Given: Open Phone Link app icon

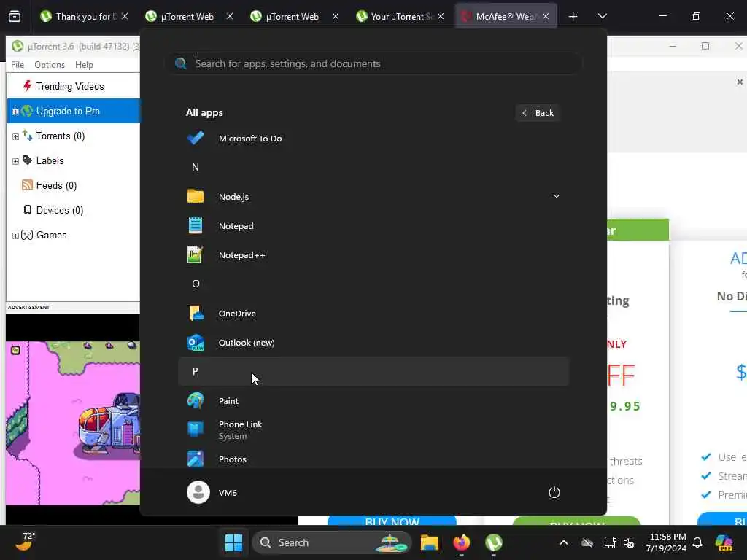Looking at the screenshot, I should [196, 429].
